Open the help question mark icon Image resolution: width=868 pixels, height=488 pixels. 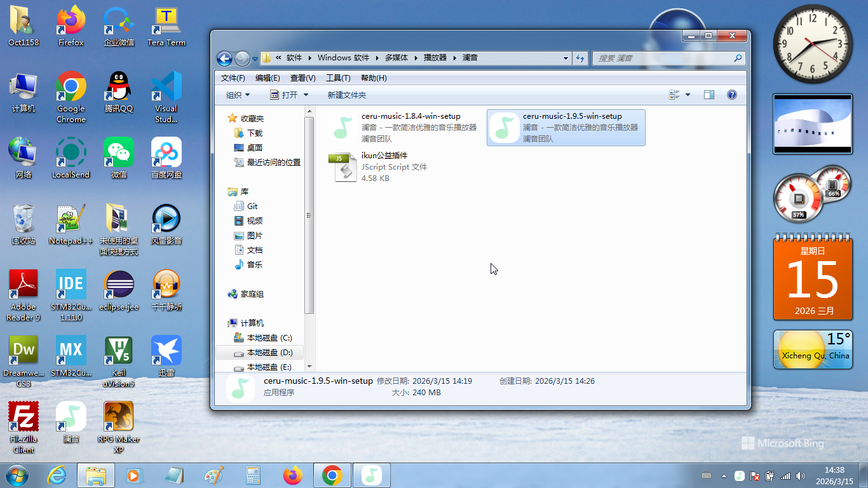click(x=731, y=95)
